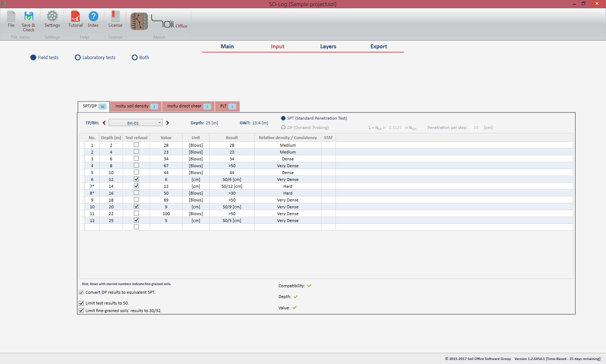Check Test refusal for row 1

(x=136, y=145)
